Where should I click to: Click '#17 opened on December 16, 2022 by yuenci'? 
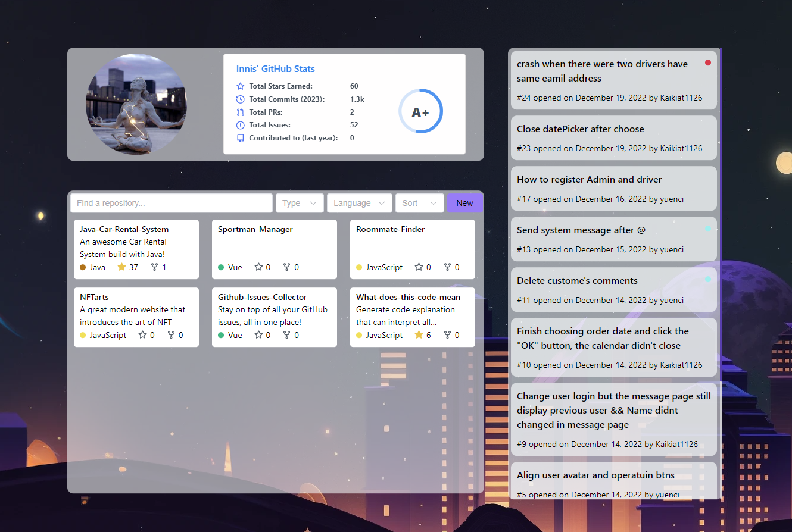click(x=600, y=199)
